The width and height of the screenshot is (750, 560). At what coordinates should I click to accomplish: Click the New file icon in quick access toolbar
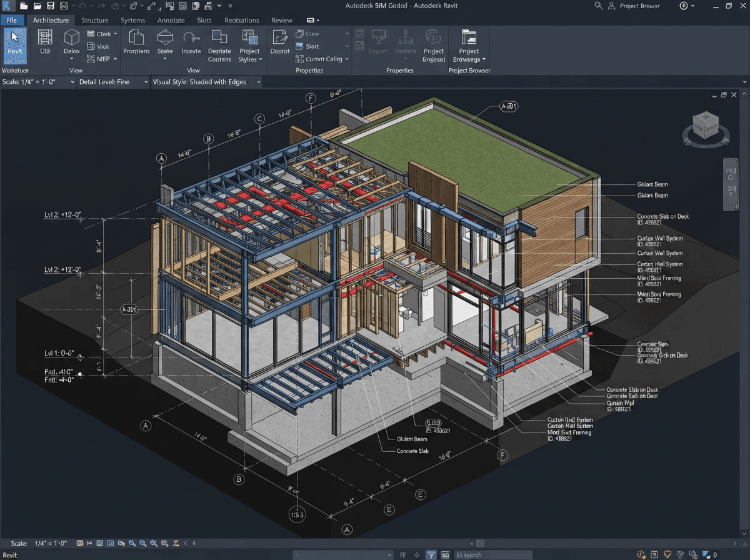pyautogui.click(x=24, y=6)
